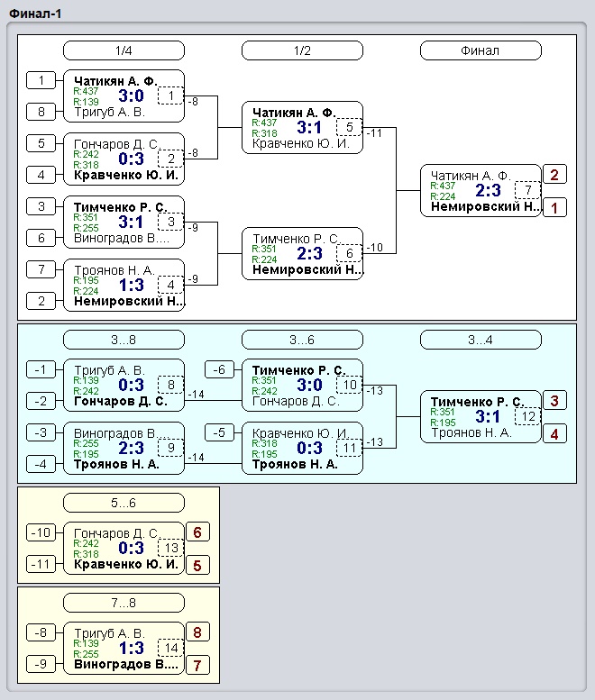Select the "3...8" round header
The width and height of the screenshot is (595, 700).
(124, 340)
